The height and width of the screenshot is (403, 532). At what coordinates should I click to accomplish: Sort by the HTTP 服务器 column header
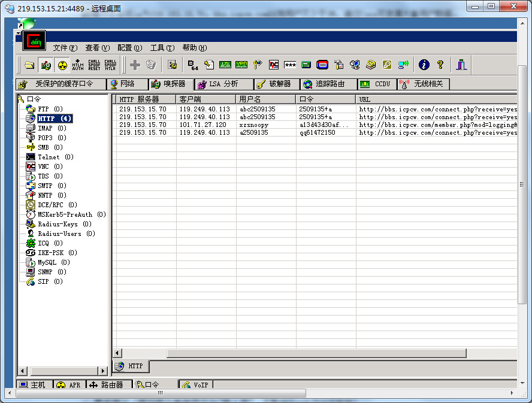pyautogui.click(x=146, y=99)
